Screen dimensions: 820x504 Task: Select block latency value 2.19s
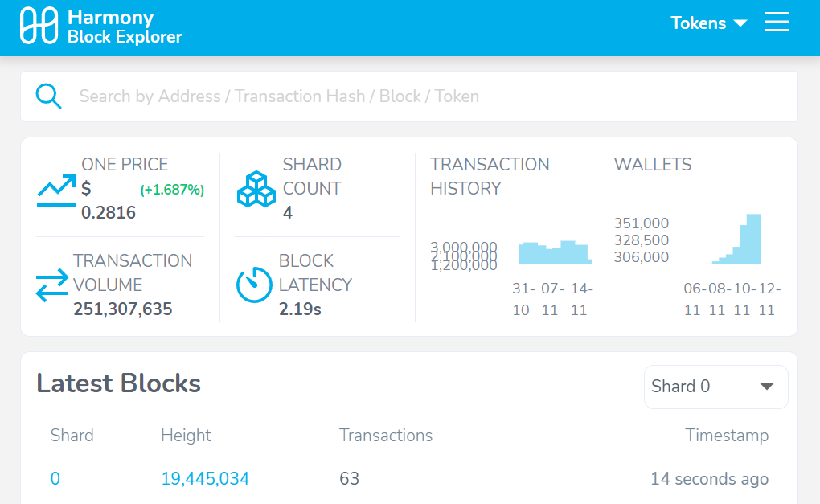tap(300, 309)
